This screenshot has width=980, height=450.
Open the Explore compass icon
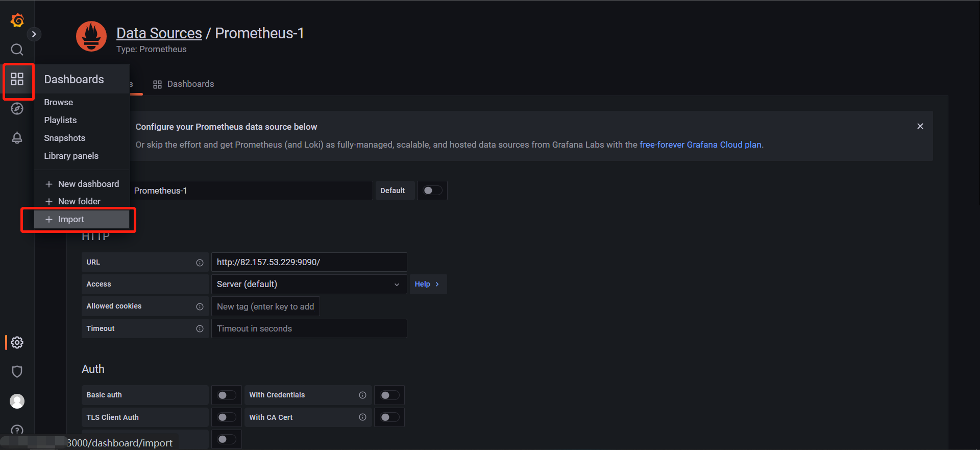point(17,108)
